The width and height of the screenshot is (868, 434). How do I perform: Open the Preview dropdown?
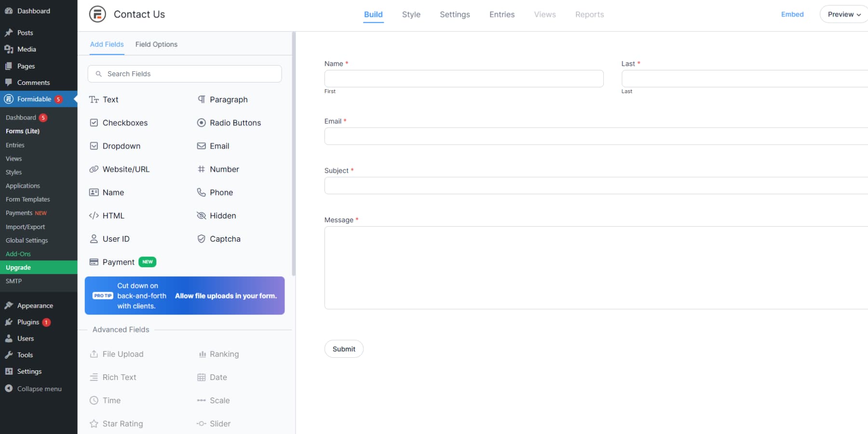point(843,14)
